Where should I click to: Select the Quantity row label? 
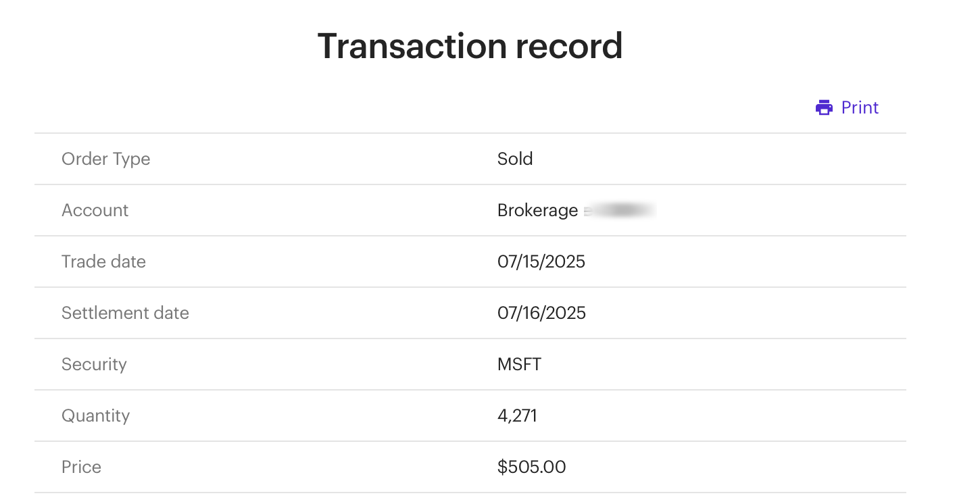95,416
